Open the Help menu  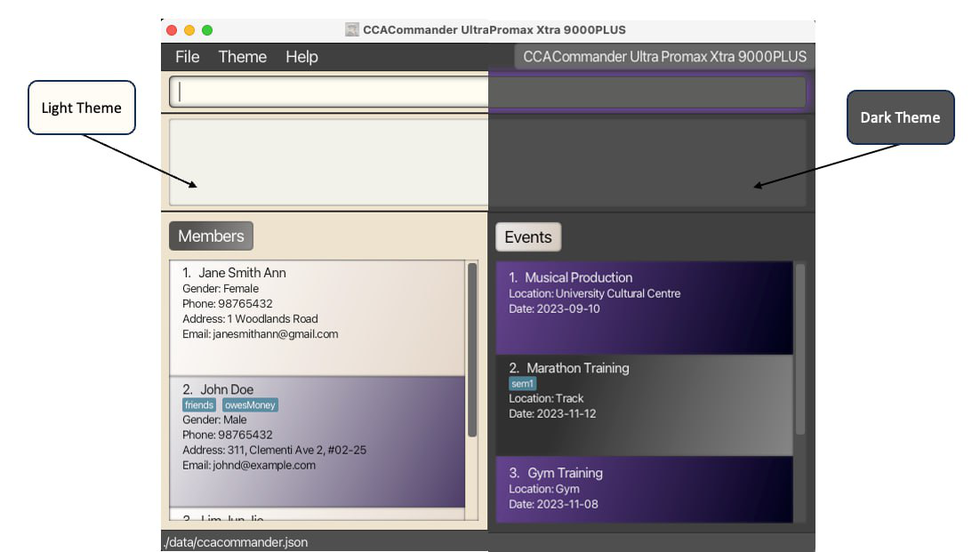(x=301, y=56)
